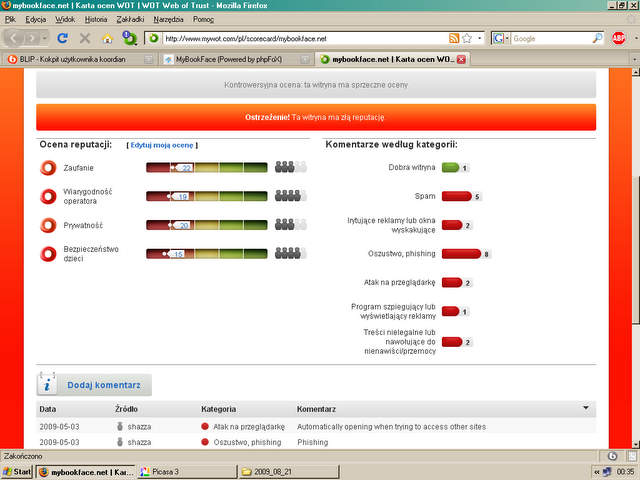This screenshot has height=480, width=640.
Task: Click the page vertical scrollbar thumb
Action: point(636,251)
